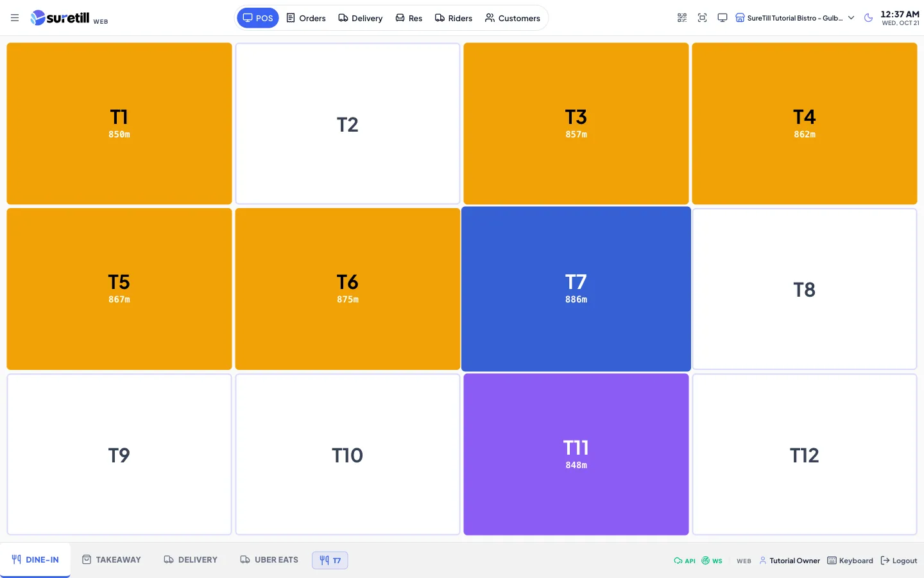Expand the SureTill Tutorial Bistro store dropdown
The width and height of the screenshot is (924, 578).
[x=795, y=18]
